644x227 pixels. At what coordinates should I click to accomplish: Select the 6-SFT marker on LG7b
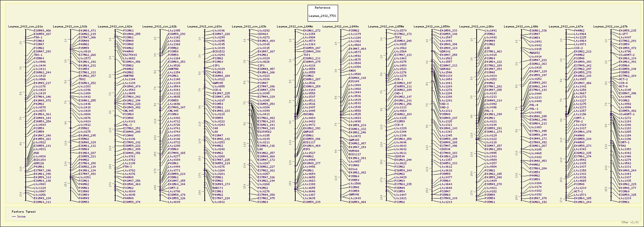click(623, 34)
